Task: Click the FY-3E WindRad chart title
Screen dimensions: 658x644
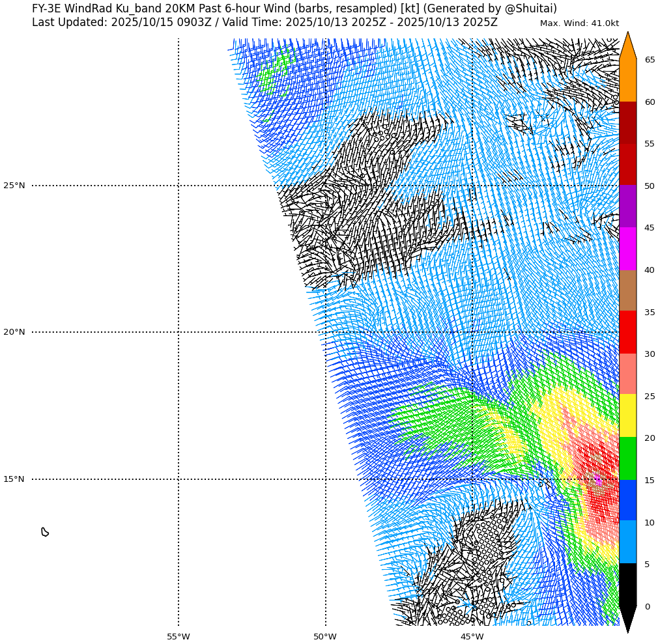Action: pyautogui.click(x=294, y=8)
